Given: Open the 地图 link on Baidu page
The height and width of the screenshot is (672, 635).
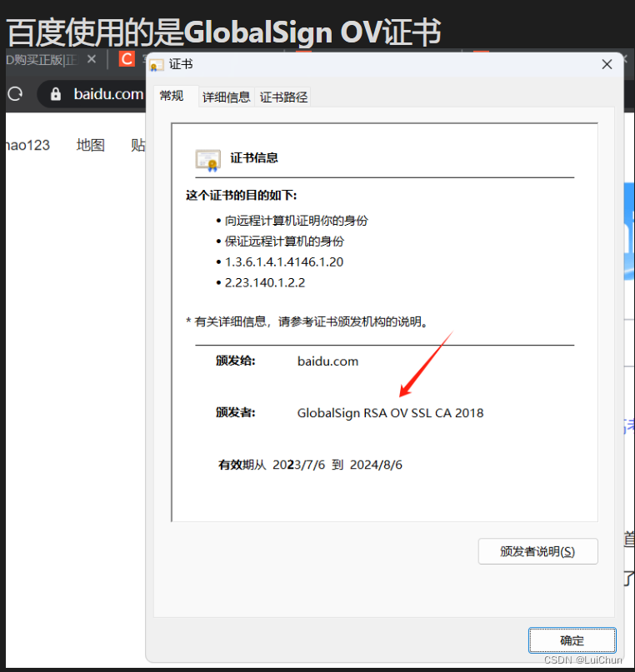Looking at the screenshot, I should [91, 145].
